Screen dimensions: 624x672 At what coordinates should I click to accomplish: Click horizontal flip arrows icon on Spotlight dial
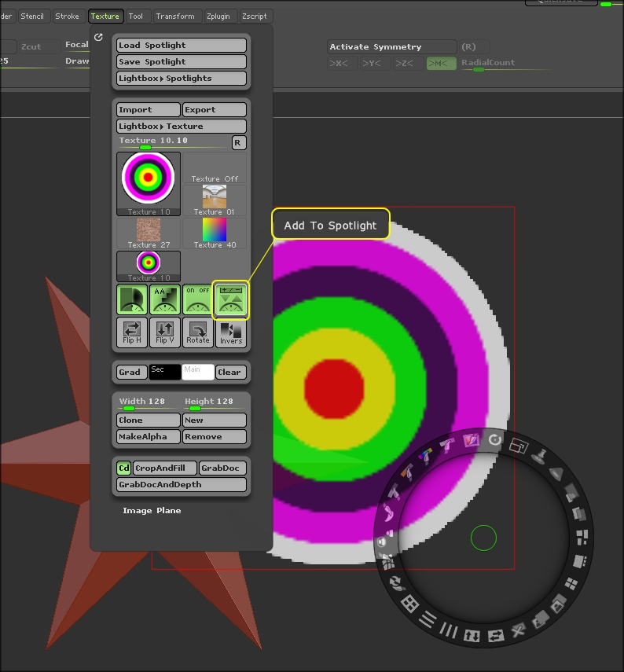pos(496,636)
